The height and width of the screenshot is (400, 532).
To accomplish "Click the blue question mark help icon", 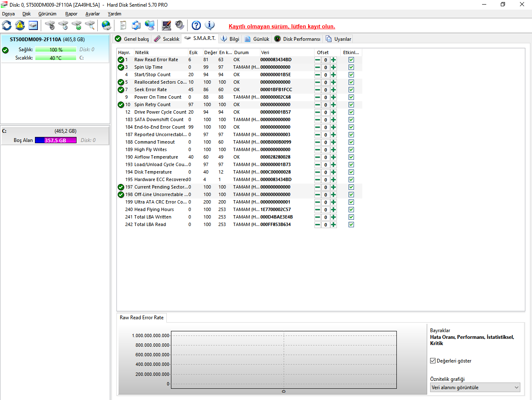I will tap(196, 25).
